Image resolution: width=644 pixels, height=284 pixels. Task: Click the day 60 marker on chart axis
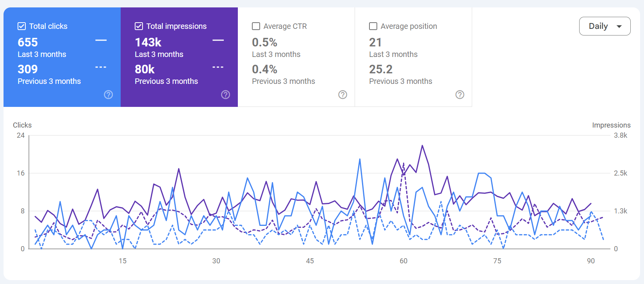tap(403, 261)
